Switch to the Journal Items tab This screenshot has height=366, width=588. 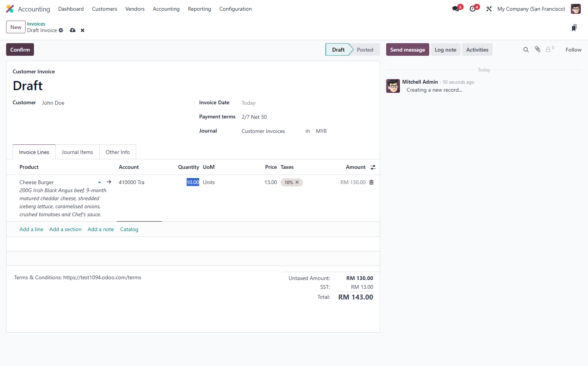coord(77,152)
